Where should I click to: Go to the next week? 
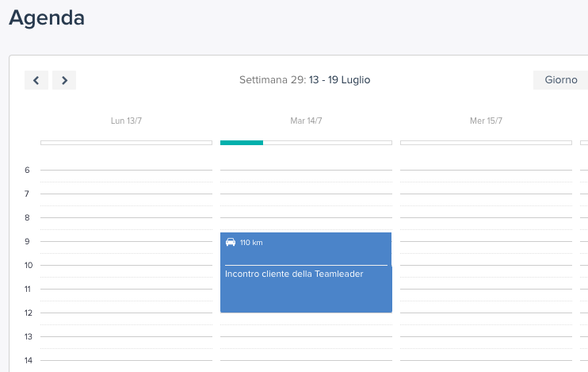click(x=64, y=80)
